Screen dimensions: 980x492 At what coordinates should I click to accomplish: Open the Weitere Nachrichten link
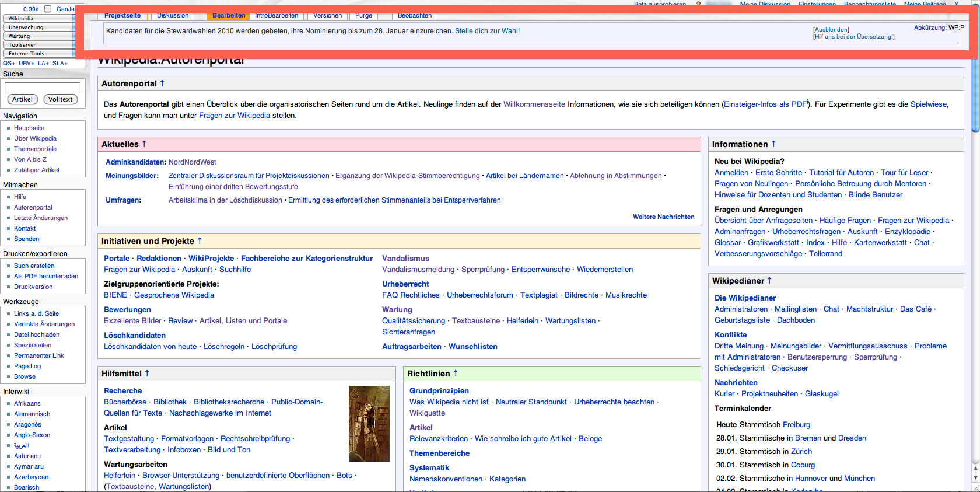663,217
